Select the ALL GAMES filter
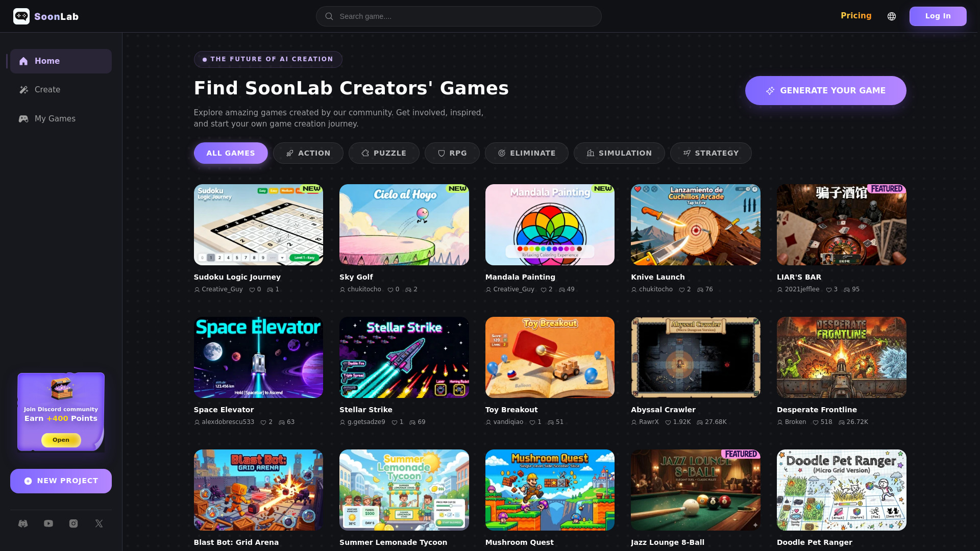Viewport: 980px width, 551px height. (231, 153)
